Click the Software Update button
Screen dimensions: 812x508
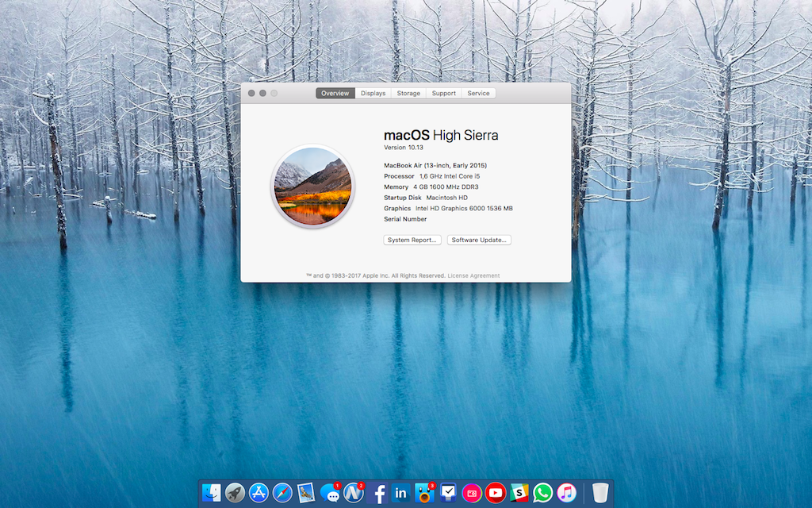(x=479, y=240)
